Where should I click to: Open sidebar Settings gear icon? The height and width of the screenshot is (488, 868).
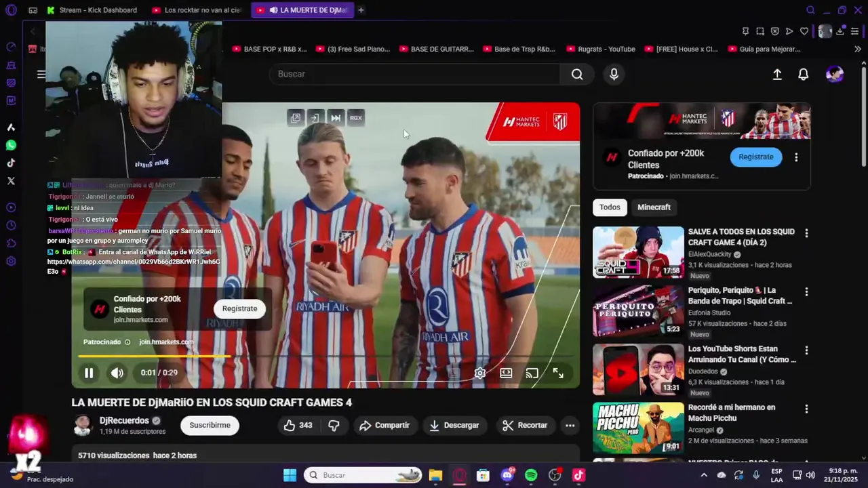[11, 262]
